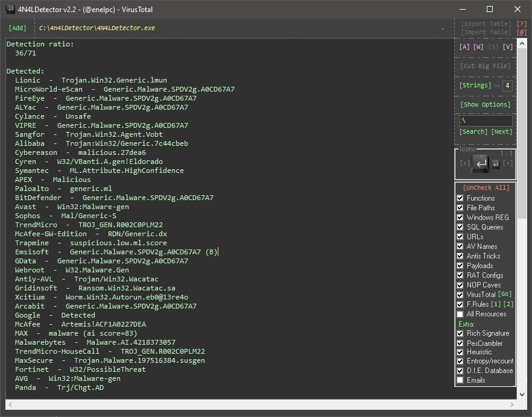Viewport: 532px width, 417px height.
Task: Click [Export Table]
Action: pyautogui.click(x=486, y=24)
